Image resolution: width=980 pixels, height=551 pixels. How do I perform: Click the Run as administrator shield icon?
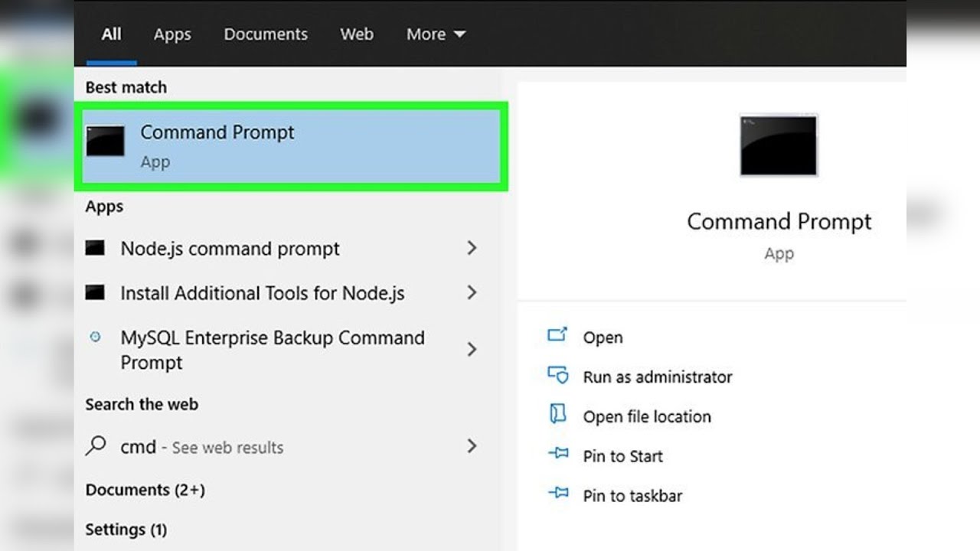[x=557, y=375]
